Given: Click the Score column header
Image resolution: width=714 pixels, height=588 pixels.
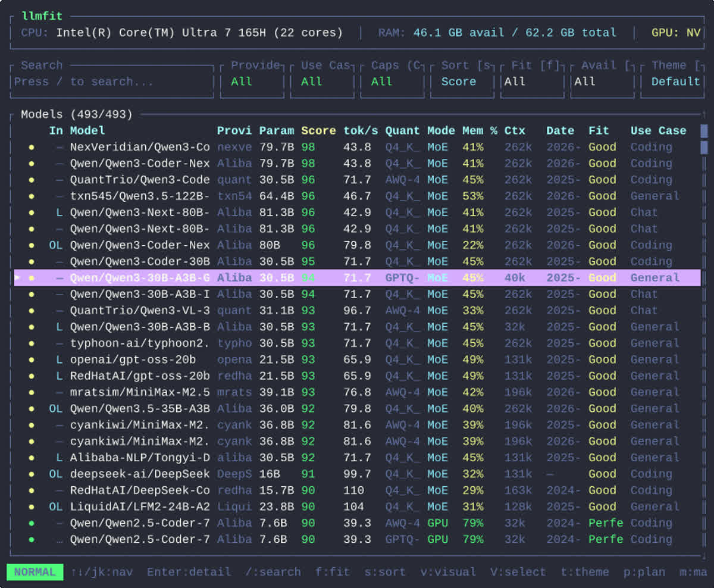Looking at the screenshot, I should pos(319,131).
